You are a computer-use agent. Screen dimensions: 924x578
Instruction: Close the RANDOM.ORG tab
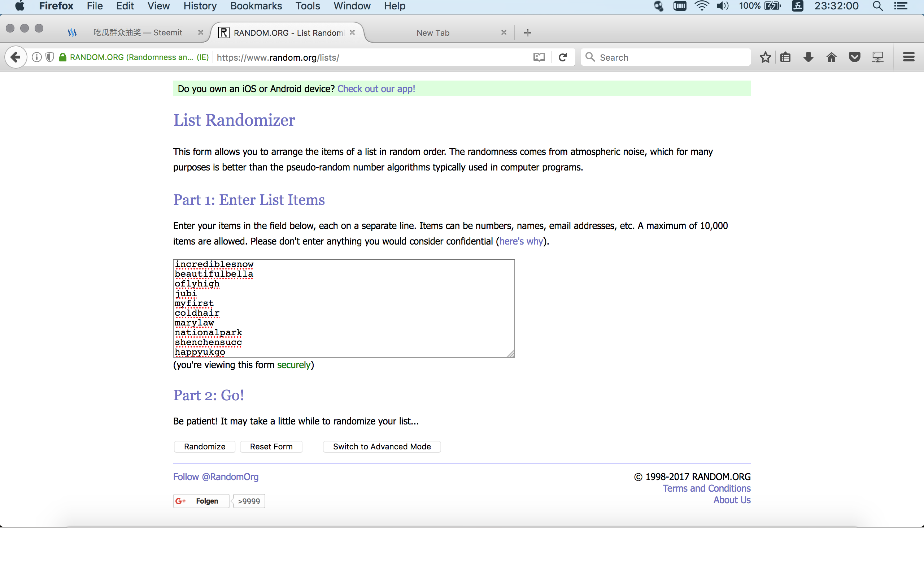[352, 33]
